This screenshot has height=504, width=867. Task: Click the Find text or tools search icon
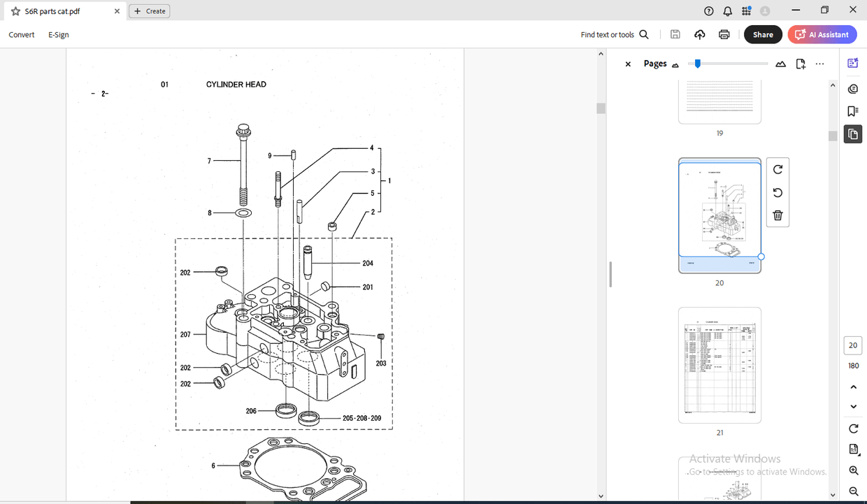(643, 34)
